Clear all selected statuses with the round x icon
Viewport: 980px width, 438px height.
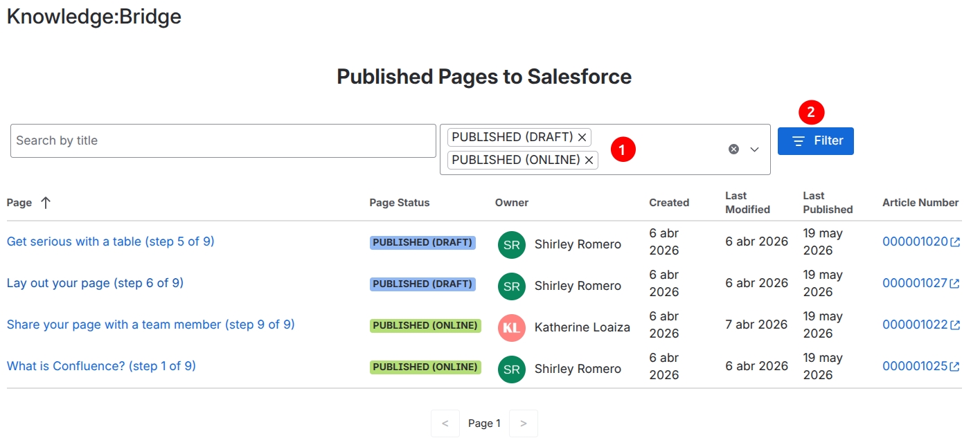[733, 149]
